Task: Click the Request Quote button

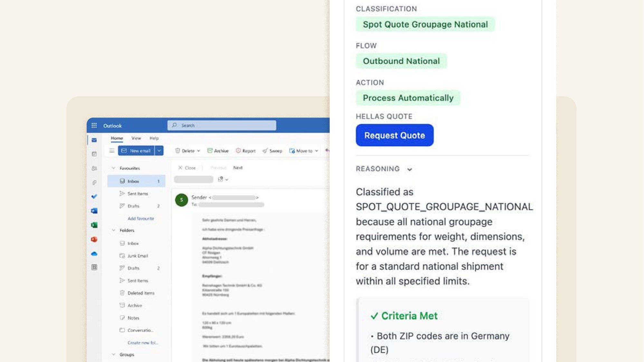Action: point(394,135)
